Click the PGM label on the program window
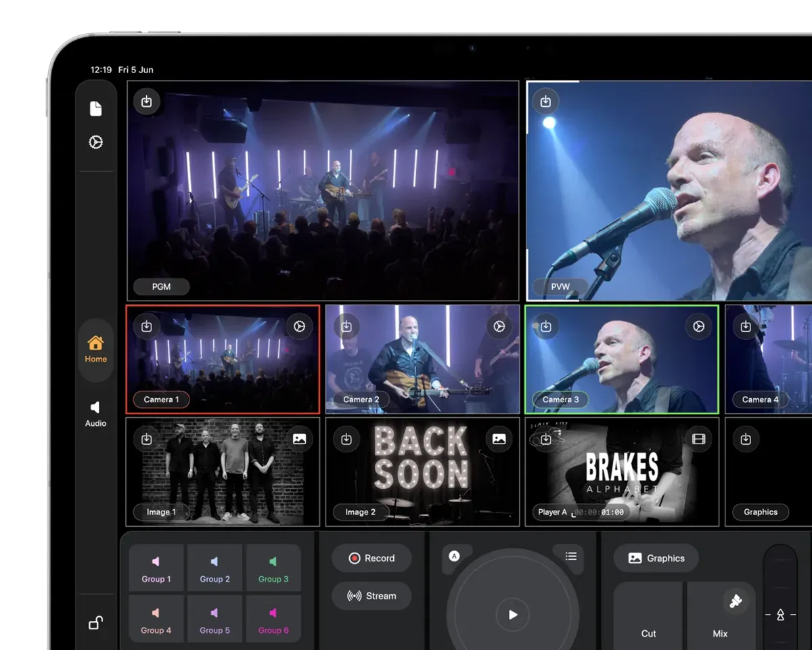The width and height of the screenshot is (812, 650). tap(161, 286)
